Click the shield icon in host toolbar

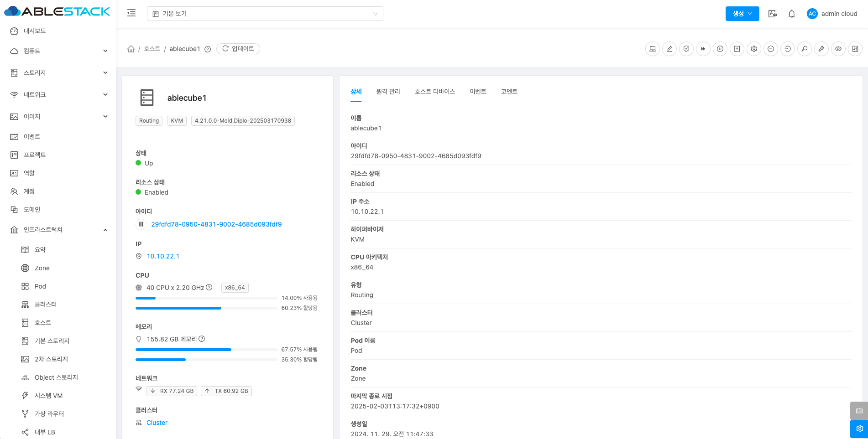pyautogui.click(x=686, y=49)
